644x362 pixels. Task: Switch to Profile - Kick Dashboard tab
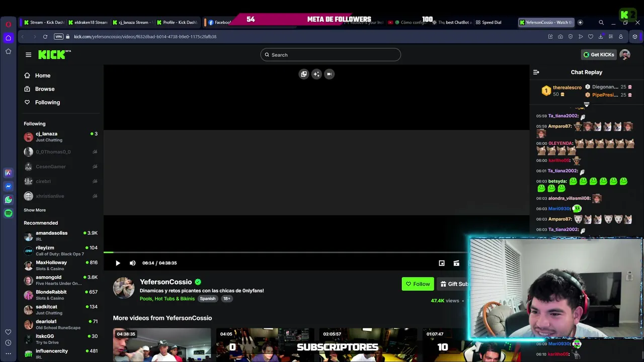177,22
